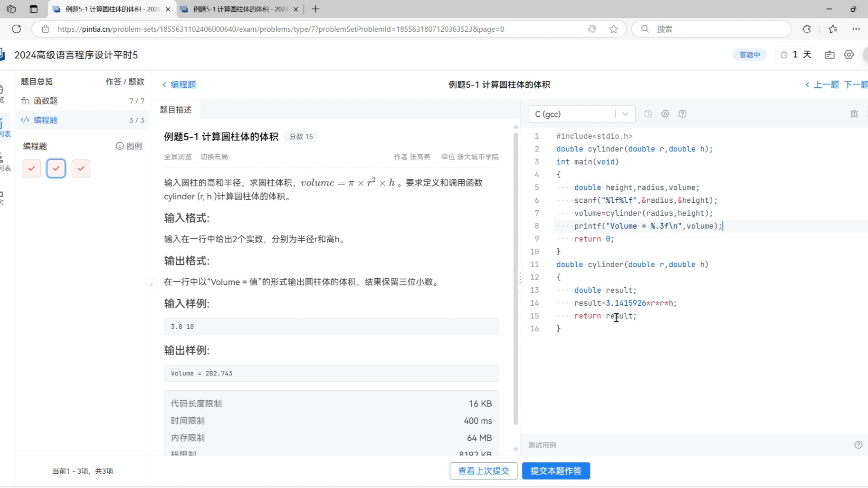This screenshot has height=488, width=868.
Task: Open the favorites list icon
Action: (x=833, y=29)
